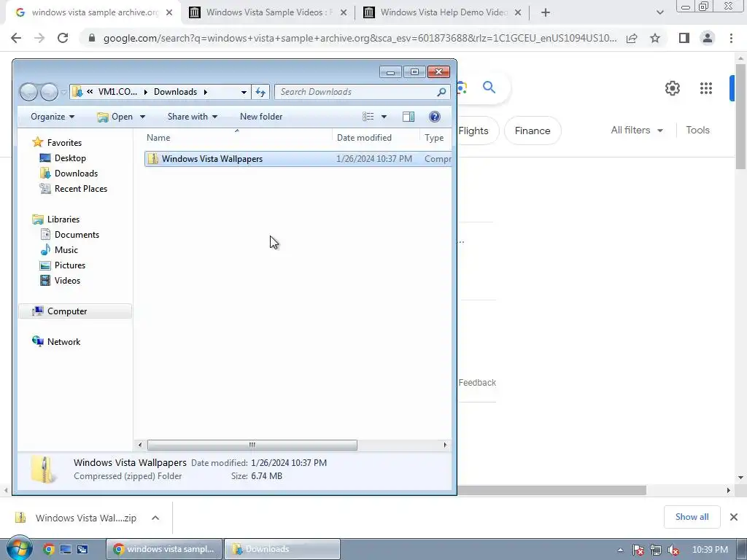Close the Windows Vista Sample Videos tab
This screenshot has width=747, height=560.
click(x=344, y=12)
